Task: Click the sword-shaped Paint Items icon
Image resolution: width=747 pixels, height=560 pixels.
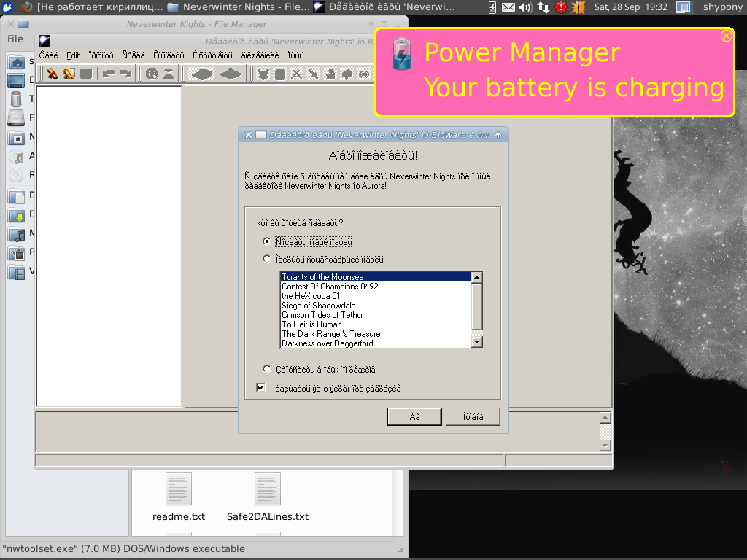Action: coord(314,74)
